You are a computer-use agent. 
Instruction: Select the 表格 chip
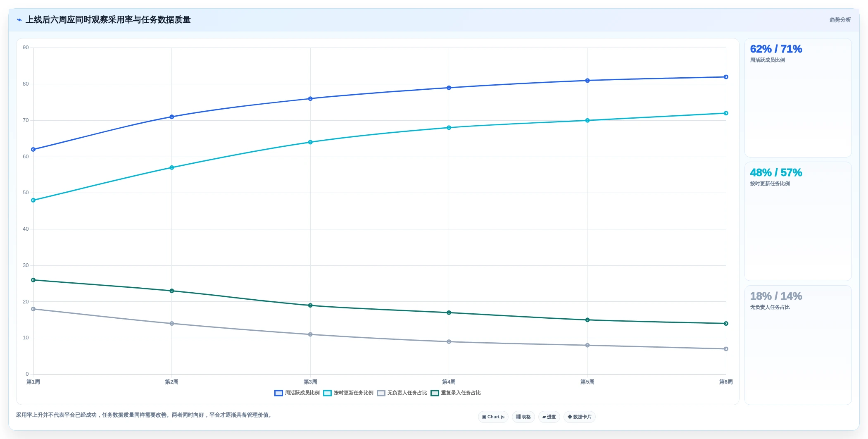tap(523, 417)
